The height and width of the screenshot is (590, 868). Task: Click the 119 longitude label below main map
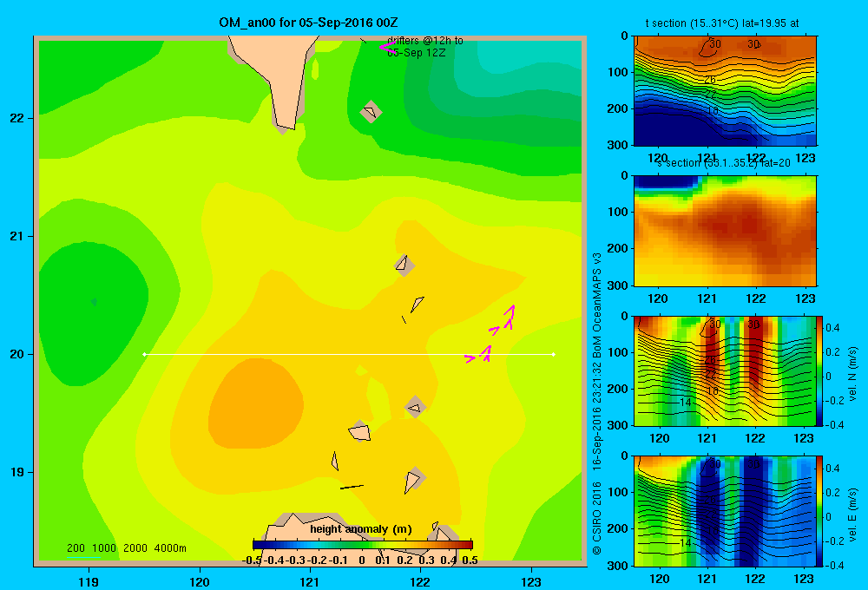tap(89, 581)
